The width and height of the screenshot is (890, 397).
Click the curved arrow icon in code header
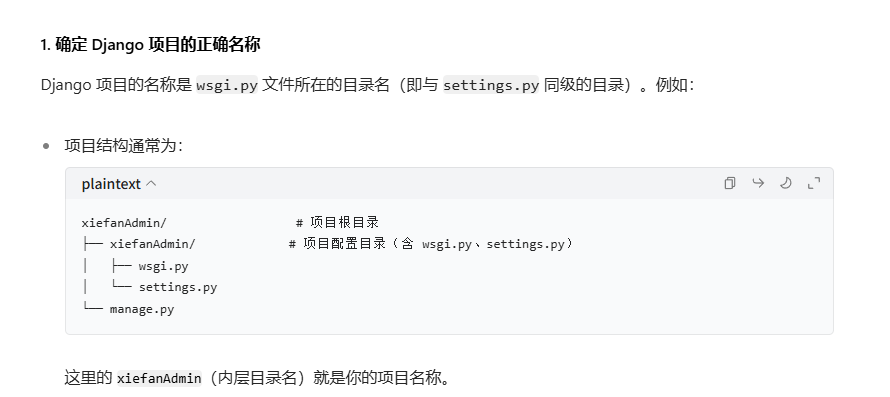pyautogui.click(x=758, y=183)
